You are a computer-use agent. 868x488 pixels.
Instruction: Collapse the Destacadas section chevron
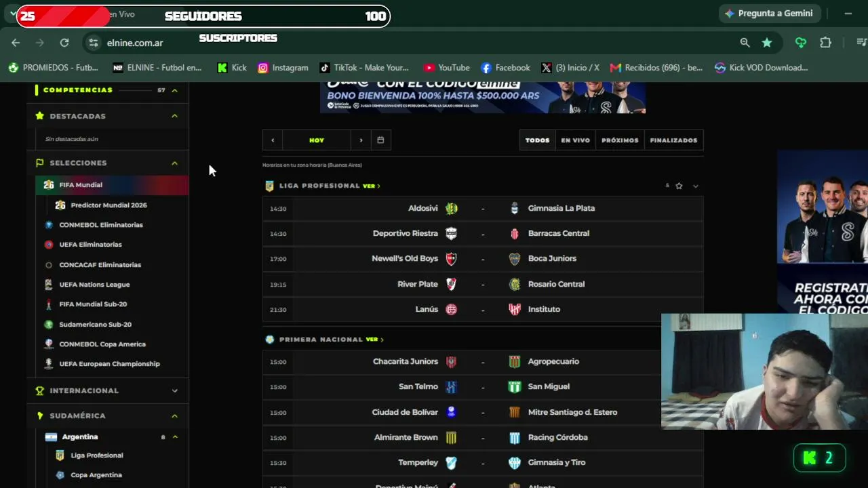(174, 116)
